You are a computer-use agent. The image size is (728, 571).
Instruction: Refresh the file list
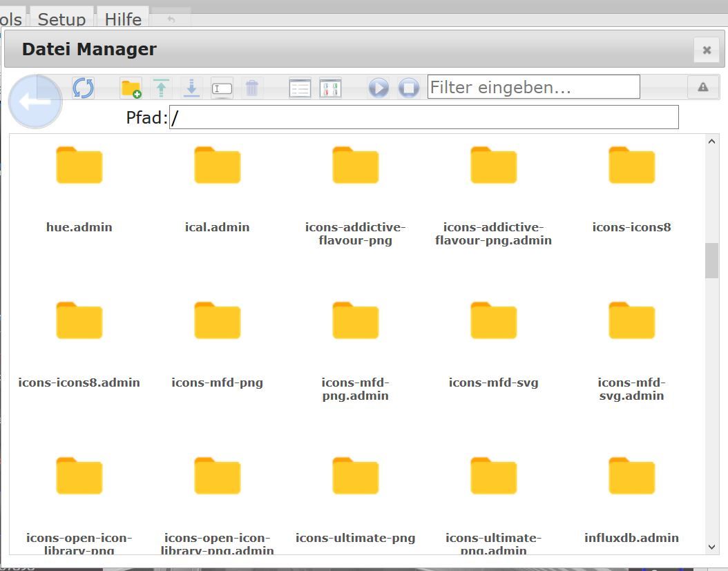84,88
